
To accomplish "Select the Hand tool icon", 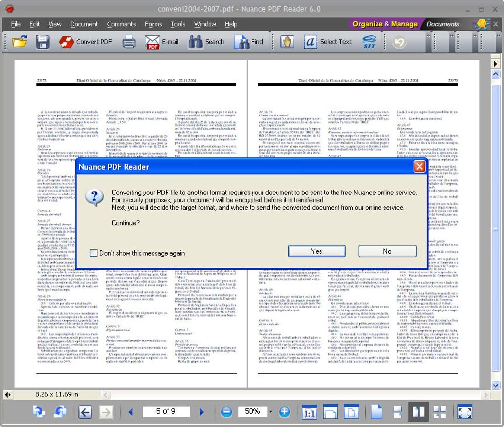I will 287,42.
